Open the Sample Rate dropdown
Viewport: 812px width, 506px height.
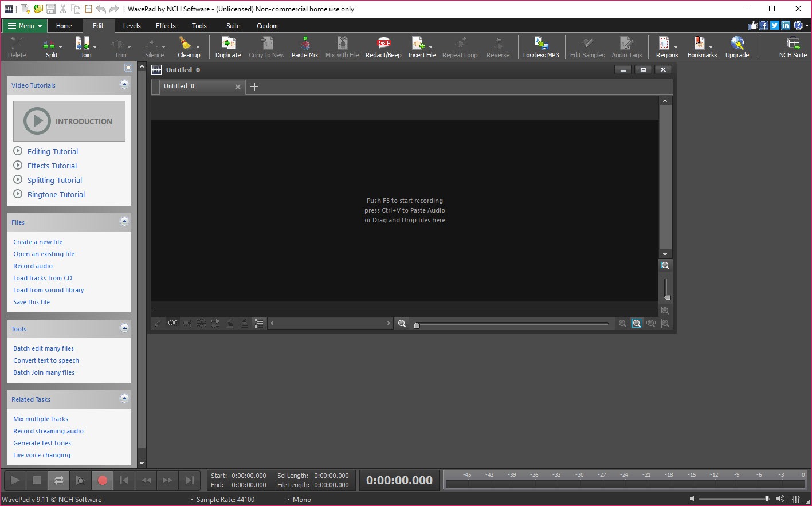pyautogui.click(x=222, y=500)
